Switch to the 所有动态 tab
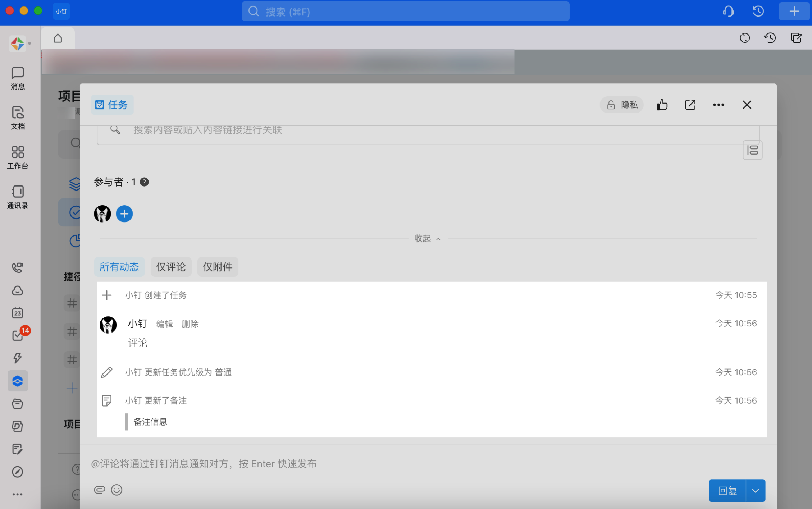This screenshot has width=812, height=509. (x=119, y=267)
